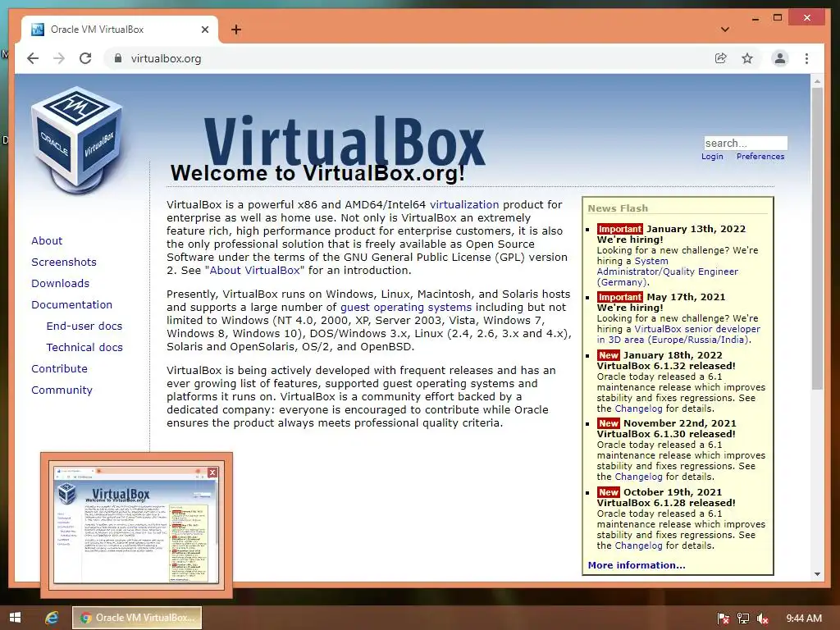This screenshot has height=630, width=840.
Task: Click the vertical scrollbar thumb
Action: [x=817, y=239]
